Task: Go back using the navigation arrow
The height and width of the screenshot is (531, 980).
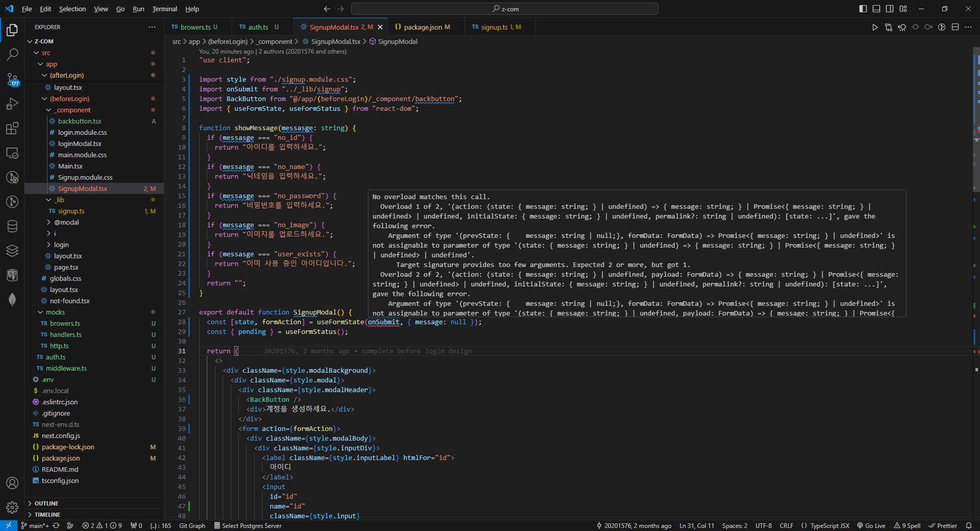Action: pyautogui.click(x=327, y=9)
